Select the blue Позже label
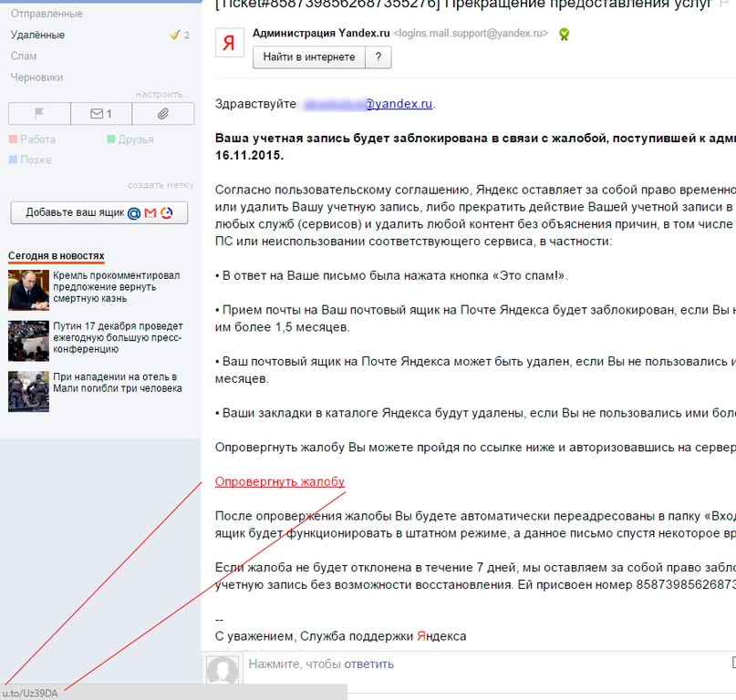This screenshot has width=736, height=700. pos(30,160)
